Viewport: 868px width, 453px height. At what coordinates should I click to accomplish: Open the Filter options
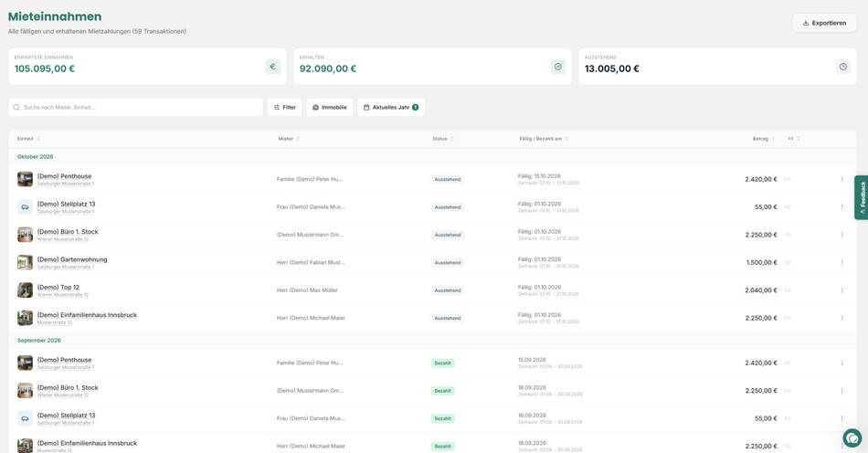click(x=285, y=107)
